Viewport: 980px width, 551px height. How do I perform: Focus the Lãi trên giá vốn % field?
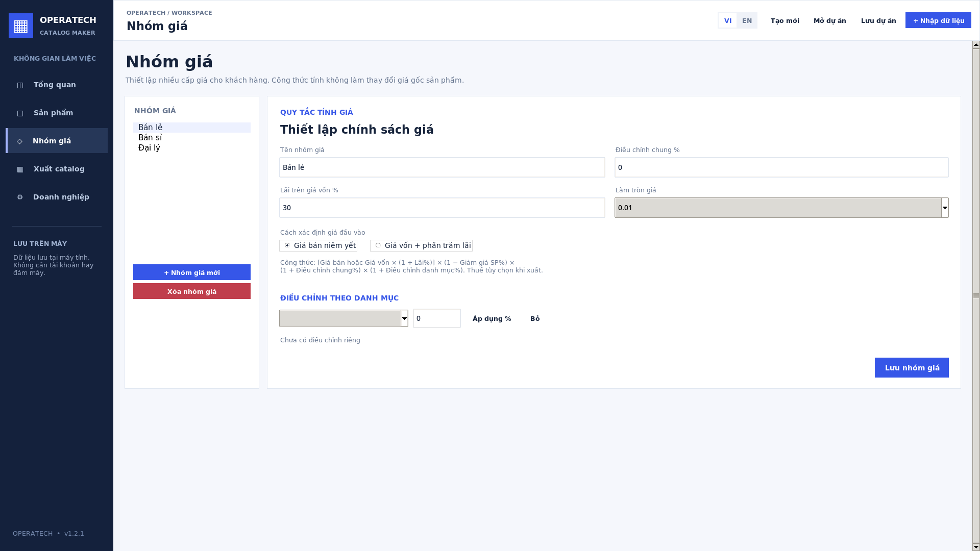tap(442, 208)
